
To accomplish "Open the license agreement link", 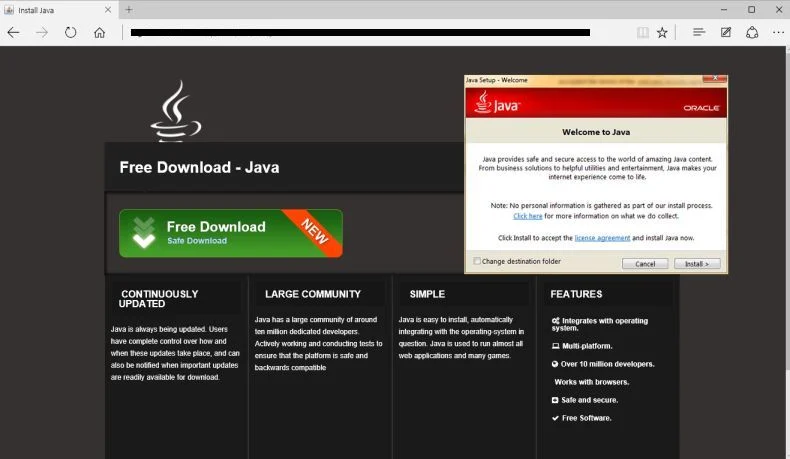I will pyautogui.click(x=602, y=238).
